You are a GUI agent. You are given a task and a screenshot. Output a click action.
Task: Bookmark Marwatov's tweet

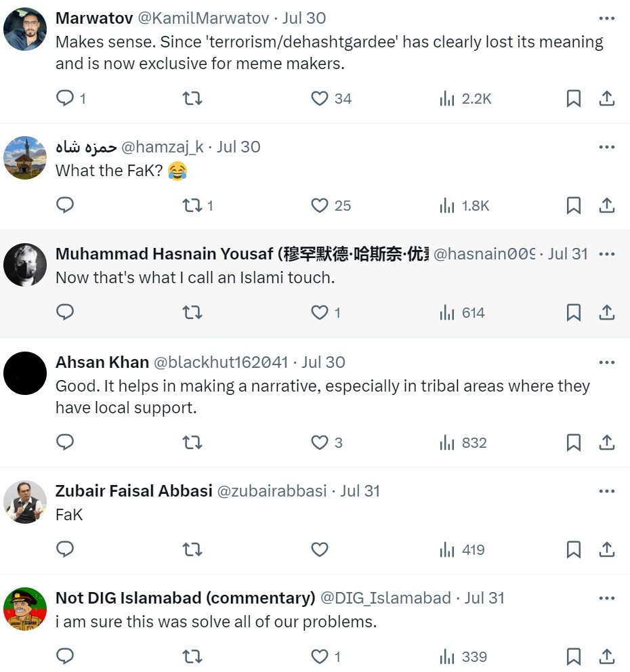(x=573, y=98)
